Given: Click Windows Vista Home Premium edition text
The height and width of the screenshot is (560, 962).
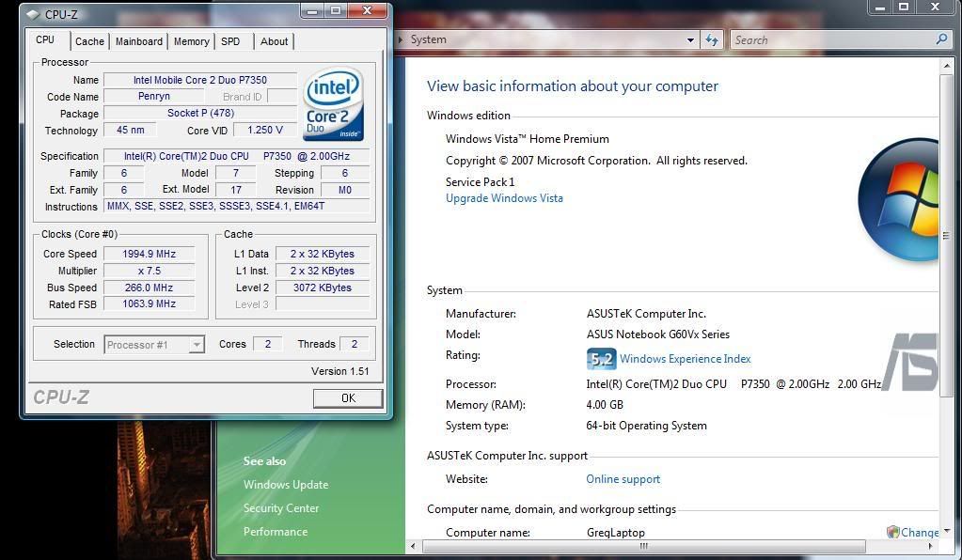Looking at the screenshot, I should (x=527, y=139).
